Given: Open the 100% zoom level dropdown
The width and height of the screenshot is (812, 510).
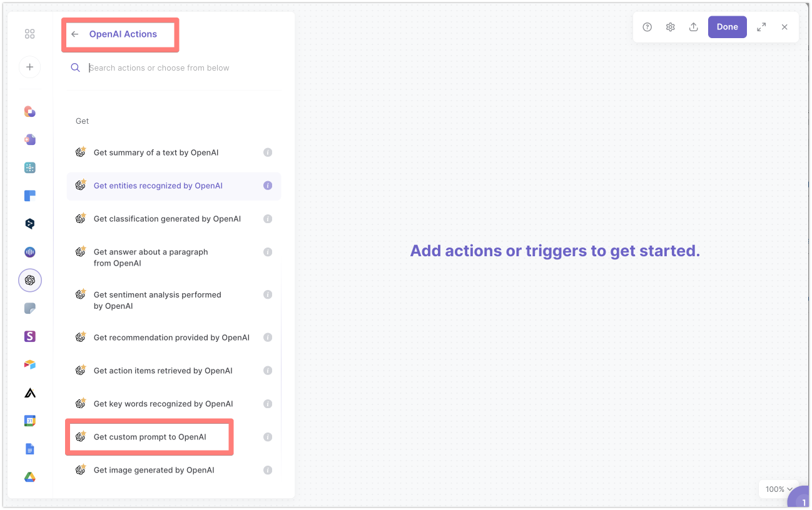Looking at the screenshot, I should point(778,489).
